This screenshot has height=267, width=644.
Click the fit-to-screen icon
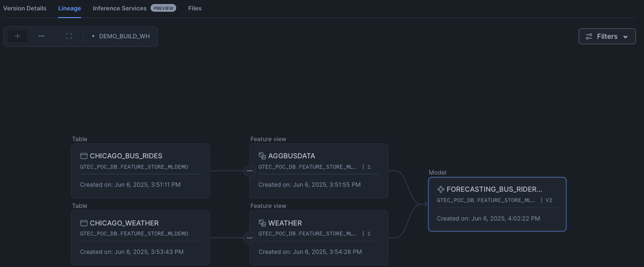click(69, 36)
